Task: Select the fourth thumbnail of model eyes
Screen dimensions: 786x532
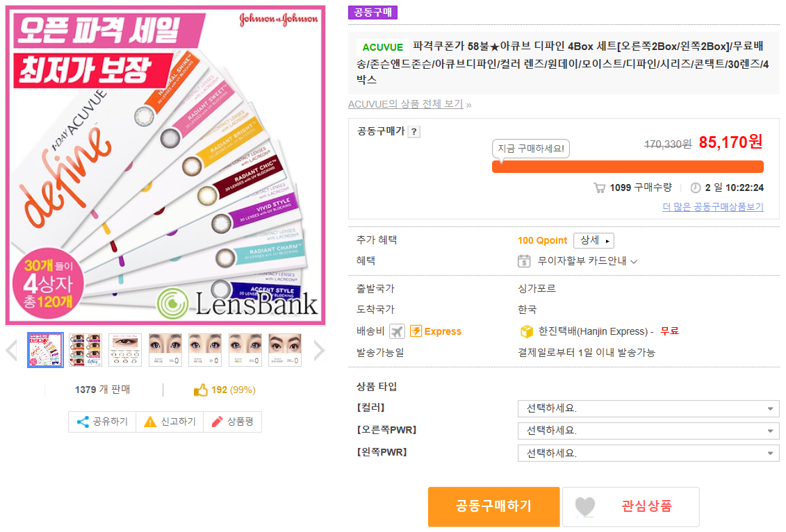Action: (165, 350)
